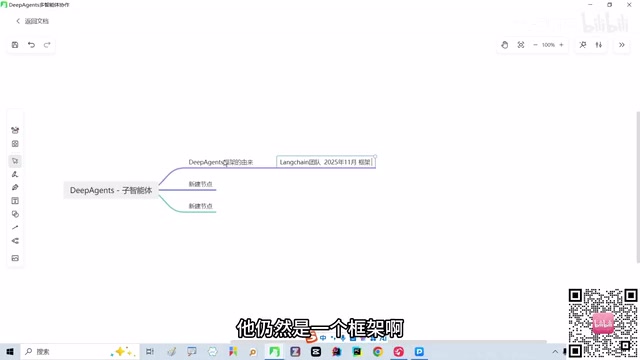
Task: Click the Langchain团队 text edit box
Action: point(326,162)
